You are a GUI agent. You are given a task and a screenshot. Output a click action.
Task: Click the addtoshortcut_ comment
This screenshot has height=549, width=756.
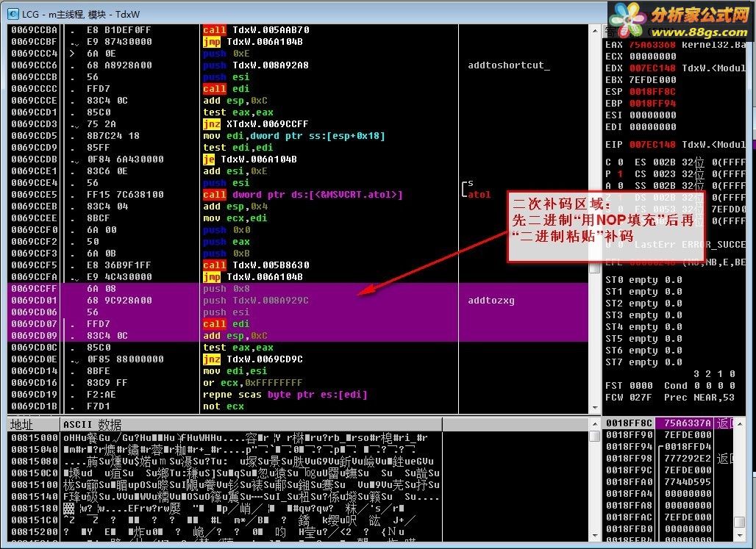509,65
